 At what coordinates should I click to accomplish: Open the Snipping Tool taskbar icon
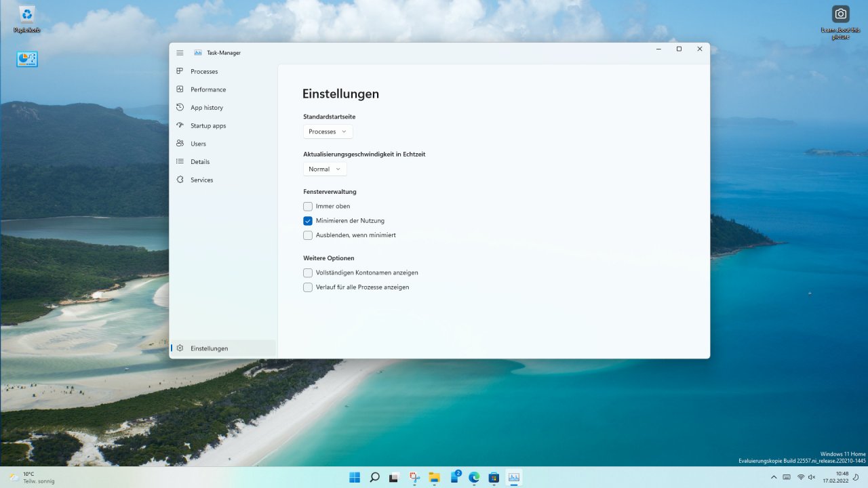tap(414, 477)
